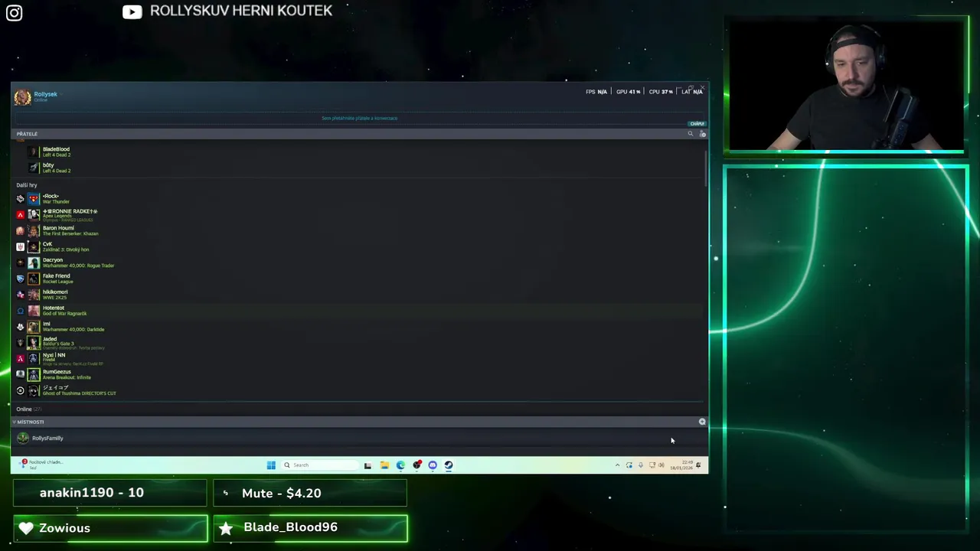
Task: Collapse the Další hry group header
Action: 27,185
